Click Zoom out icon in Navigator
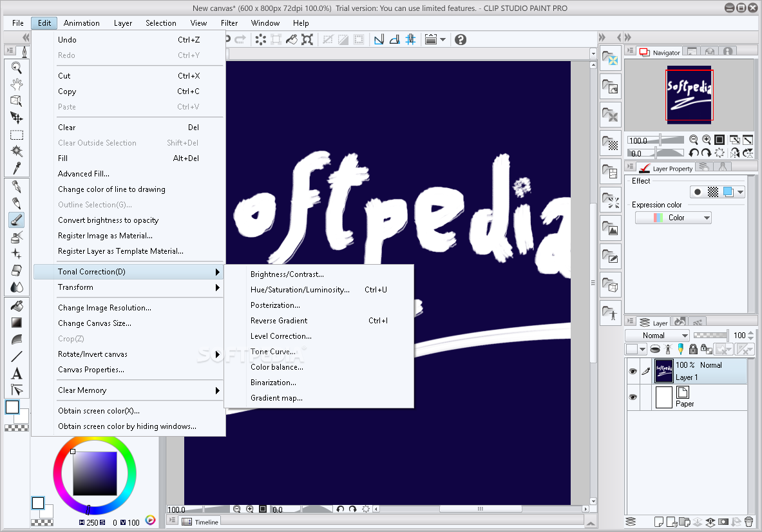This screenshot has height=532, width=762. 694,140
